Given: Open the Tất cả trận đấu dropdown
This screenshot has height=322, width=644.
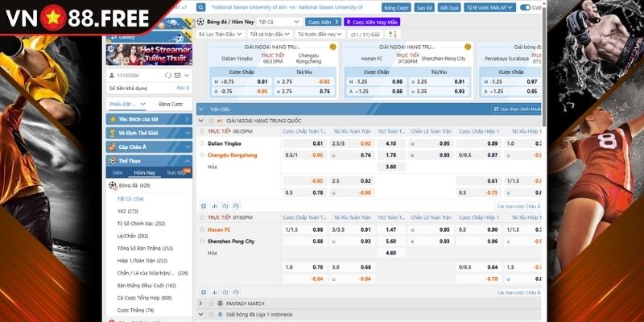Looking at the screenshot, I should (270, 35).
